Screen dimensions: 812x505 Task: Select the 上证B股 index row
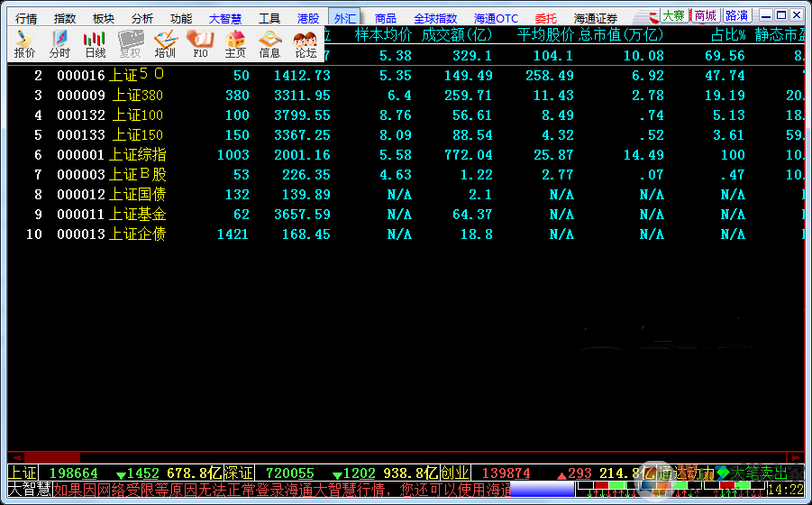[x=406, y=175]
